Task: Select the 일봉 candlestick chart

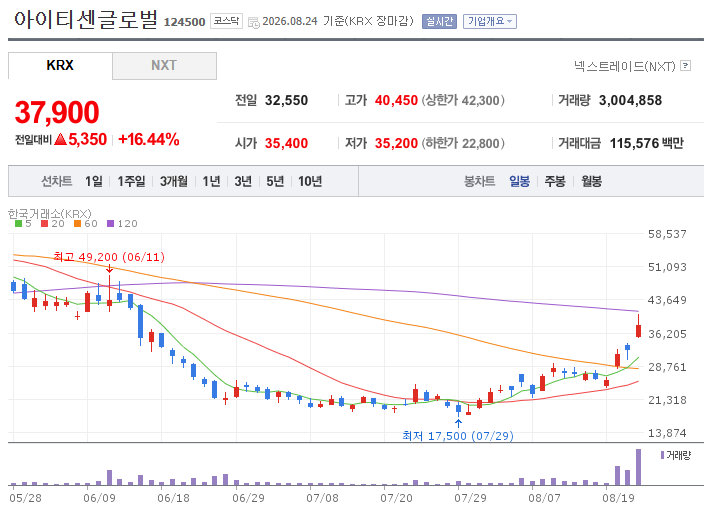Action: (519, 181)
